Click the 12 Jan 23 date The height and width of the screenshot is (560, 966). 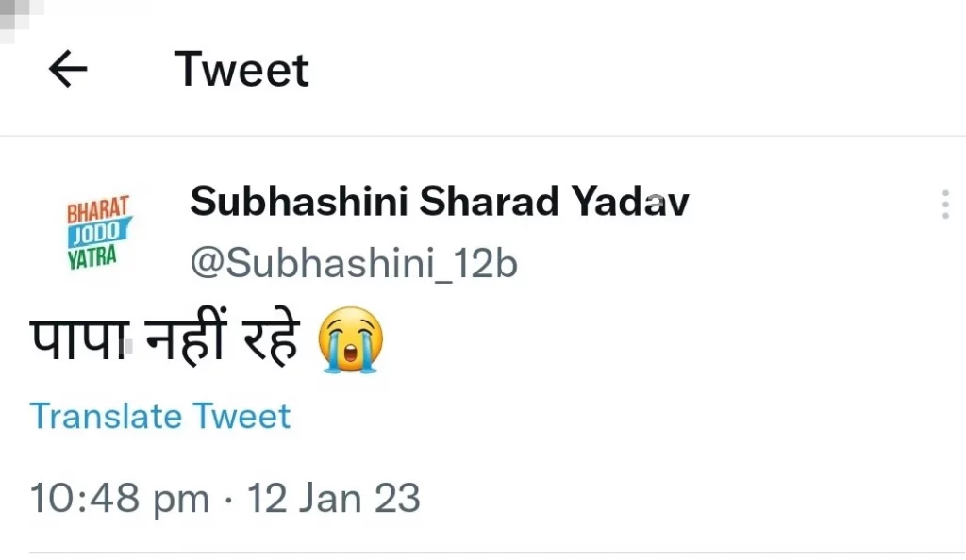(334, 498)
